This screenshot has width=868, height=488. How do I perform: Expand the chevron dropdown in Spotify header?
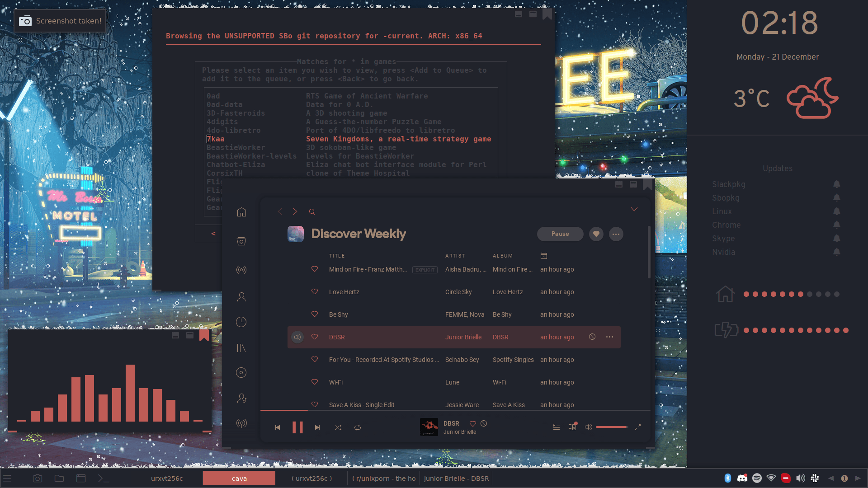pyautogui.click(x=634, y=209)
